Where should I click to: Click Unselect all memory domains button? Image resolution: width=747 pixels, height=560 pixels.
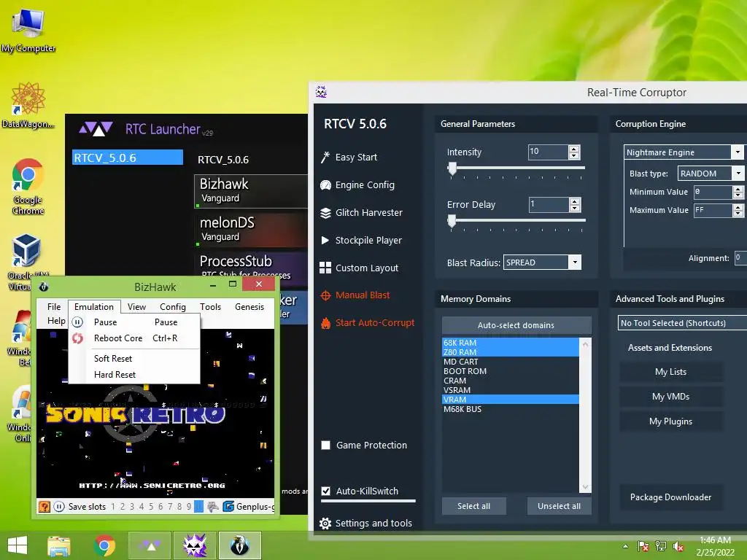tap(560, 506)
